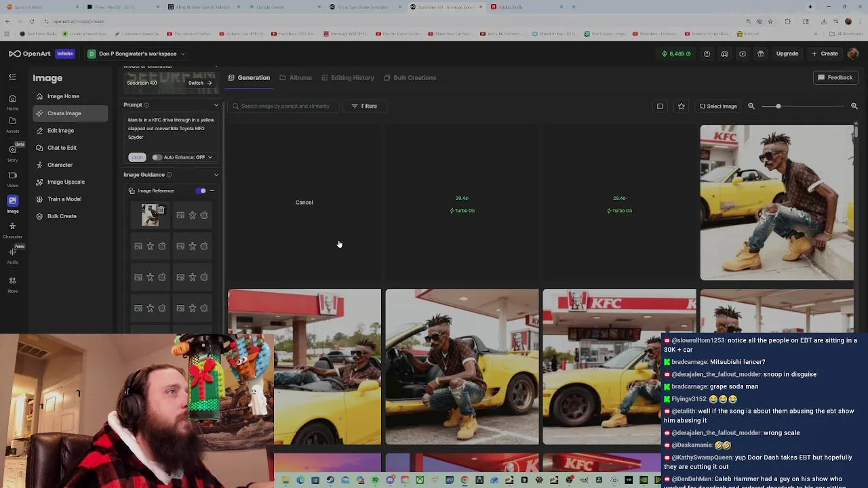
Task: Open Image Home menu item
Action: click(x=70, y=96)
